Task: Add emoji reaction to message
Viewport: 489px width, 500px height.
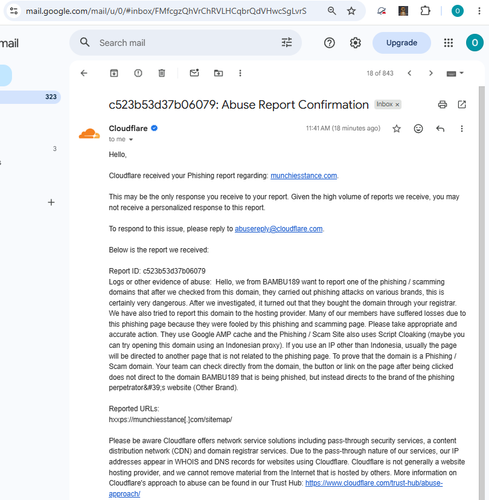Action: point(418,129)
